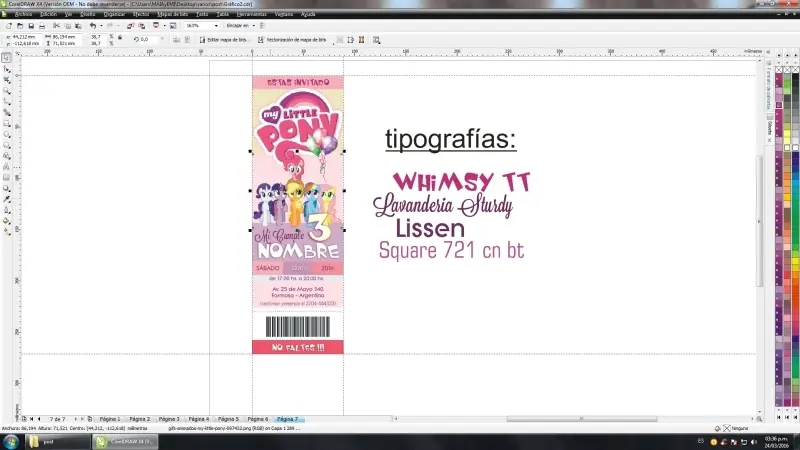Select the Freehand curve tool
The height and width of the screenshot is (450, 800).
tap(7, 102)
